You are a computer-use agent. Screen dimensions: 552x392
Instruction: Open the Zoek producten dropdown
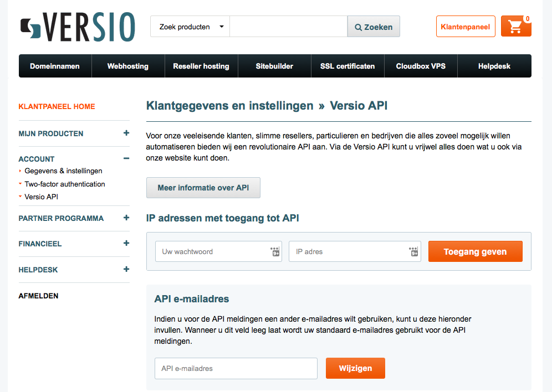190,27
